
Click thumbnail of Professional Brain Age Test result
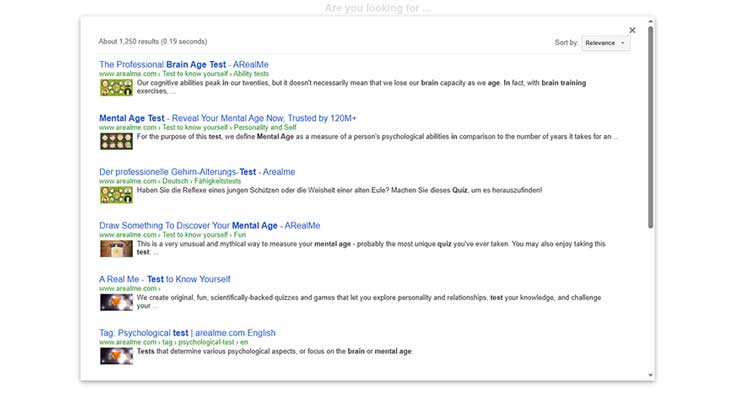116,88
